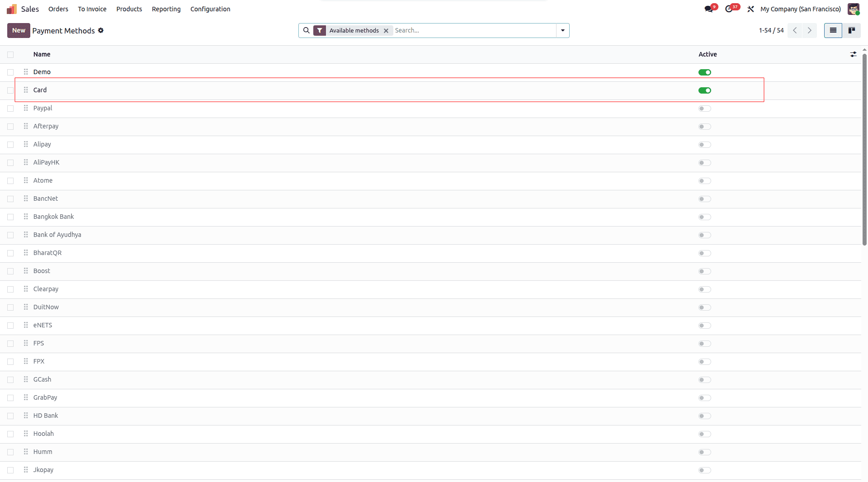Enable the Paypal active toggle
Screen dimensions: 868x482
click(x=703, y=109)
